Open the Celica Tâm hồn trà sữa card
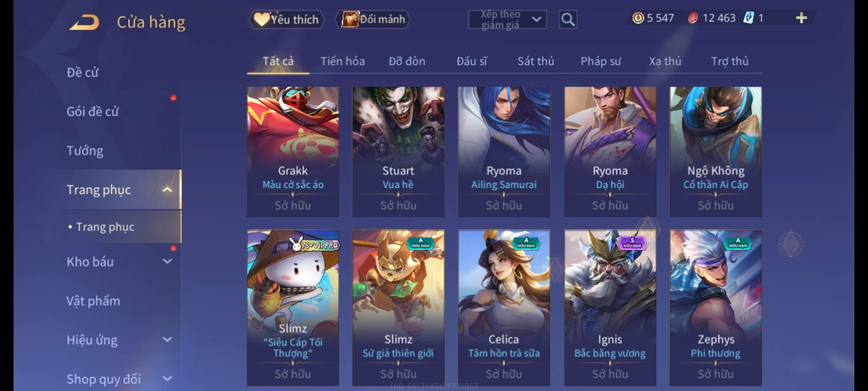Image resolution: width=868 pixels, height=391 pixels. (504, 308)
